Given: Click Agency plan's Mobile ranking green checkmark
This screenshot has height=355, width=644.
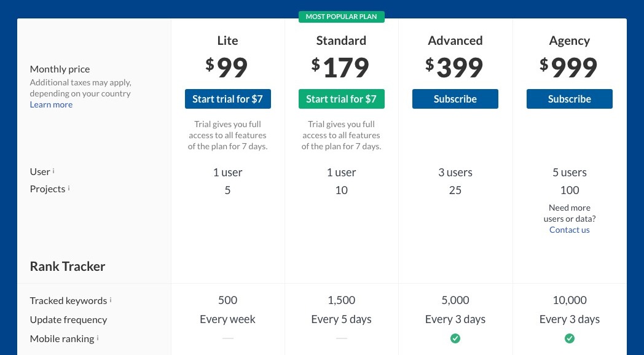Looking at the screenshot, I should pos(569,338).
